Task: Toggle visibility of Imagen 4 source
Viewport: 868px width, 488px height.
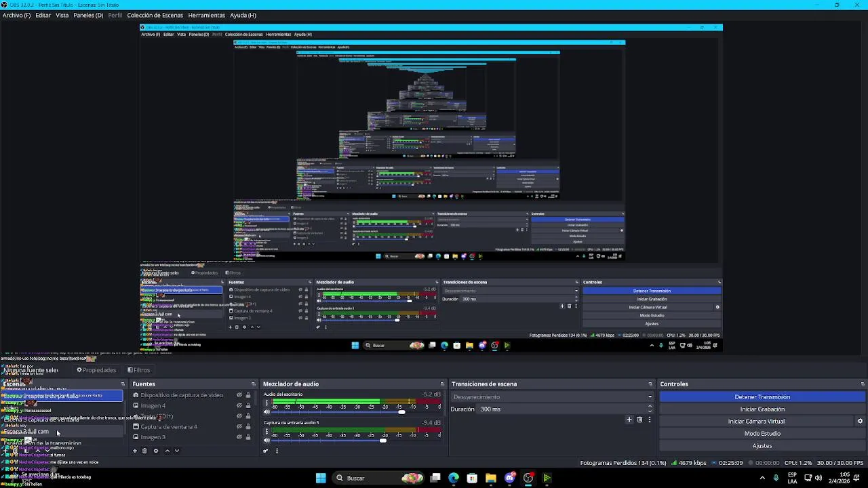Action: pyautogui.click(x=239, y=405)
